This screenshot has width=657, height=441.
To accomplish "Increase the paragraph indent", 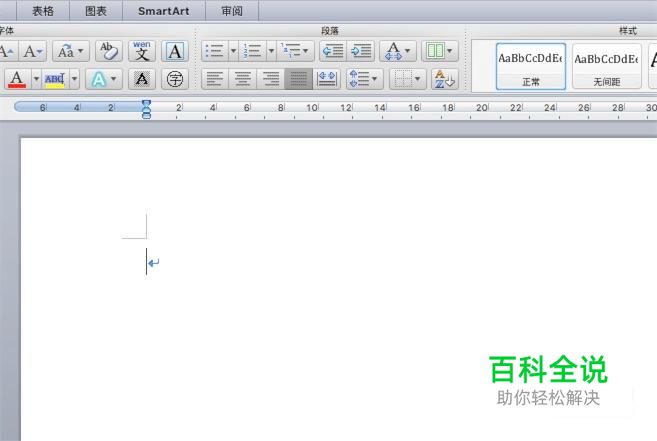I will (x=360, y=51).
